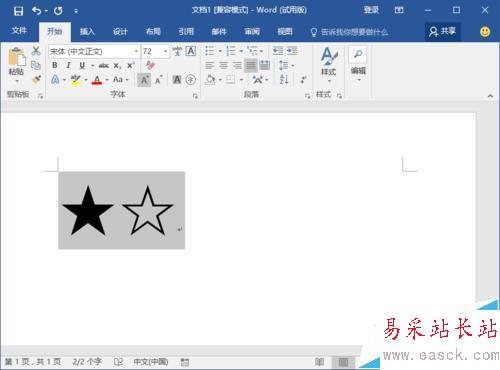Show or hide paragraph marks
The image size is (500, 370).
coord(303,79)
